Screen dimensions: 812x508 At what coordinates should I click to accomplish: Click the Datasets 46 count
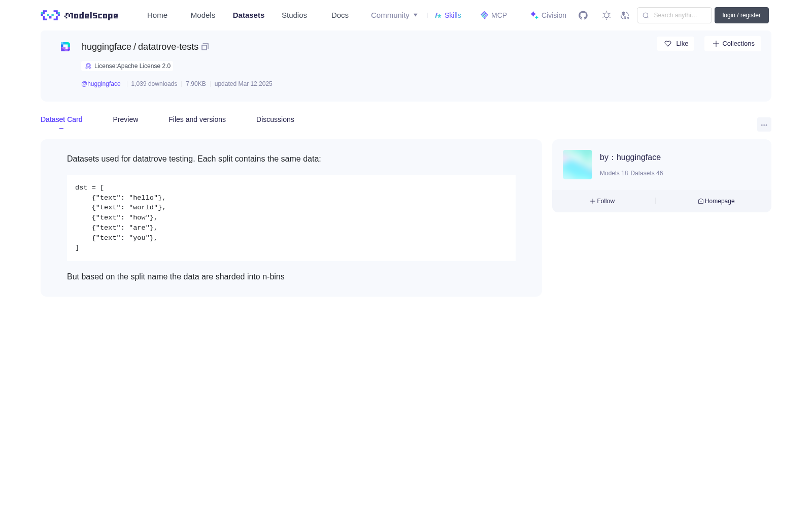647,173
